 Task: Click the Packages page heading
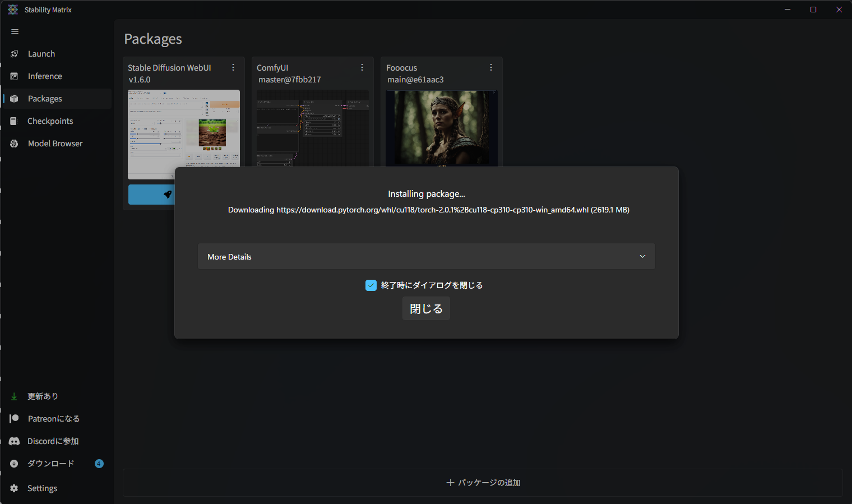[x=153, y=39]
